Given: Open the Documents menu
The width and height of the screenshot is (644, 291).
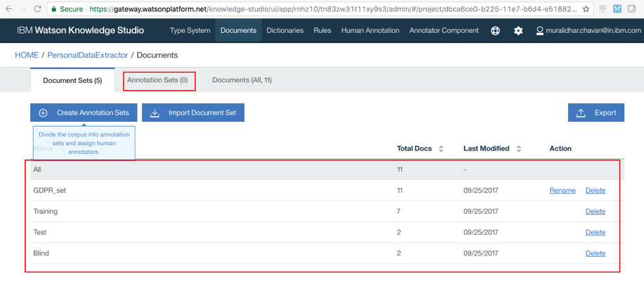Looking at the screenshot, I should click(238, 30).
